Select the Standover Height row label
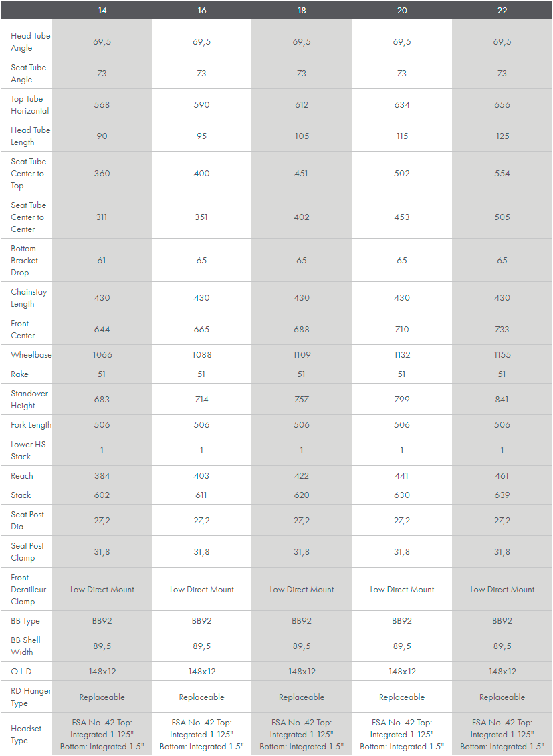553x756 pixels. [x=29, y=400]
